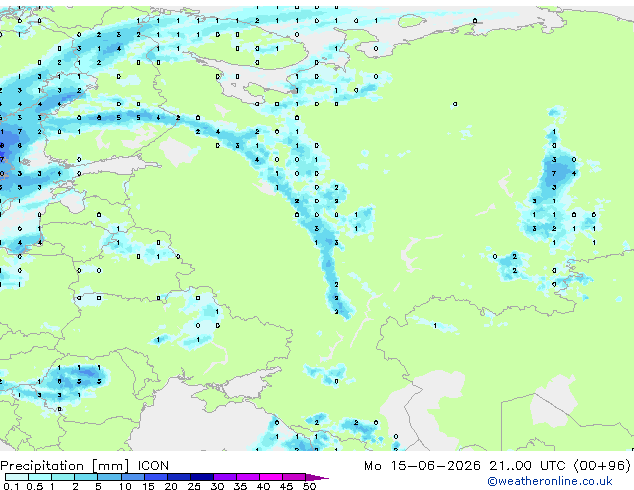Image resolution: width=634 pixels, height=490 pixels.
Task: Click the 45–50 mm legend swatch
Action: 294,477
